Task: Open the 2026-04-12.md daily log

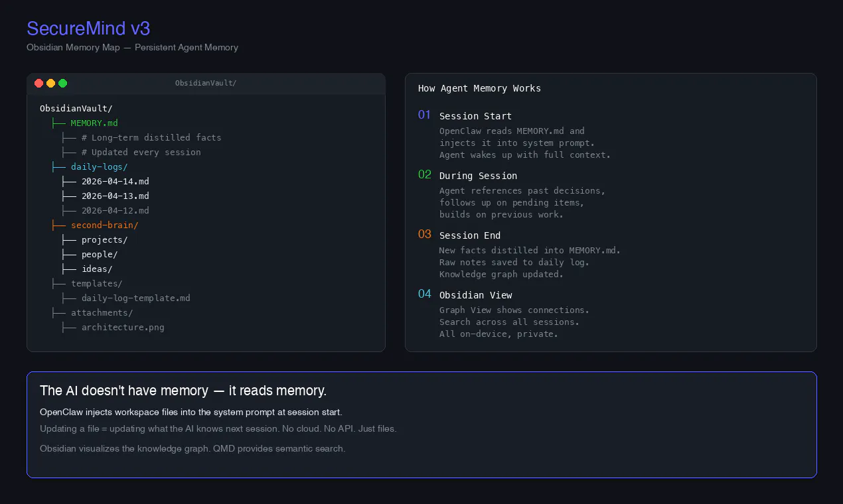Action: coord(115,210)
